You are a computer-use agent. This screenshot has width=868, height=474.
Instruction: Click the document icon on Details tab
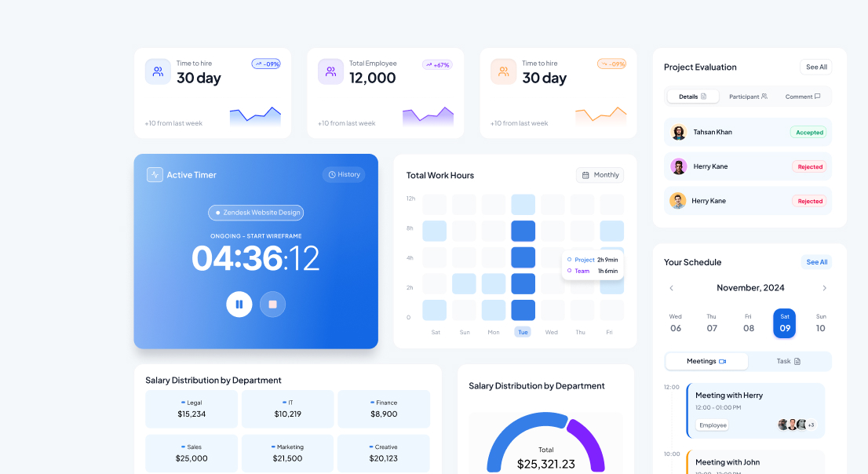pyautogui.click(x=704, y=97)
